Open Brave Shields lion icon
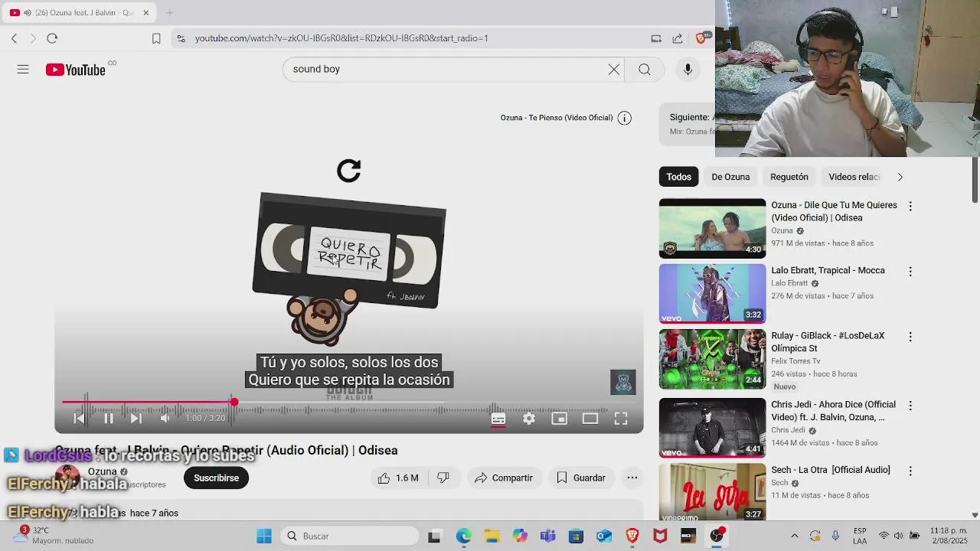Viewport: 980px width, 551px height. coord(701,38)
